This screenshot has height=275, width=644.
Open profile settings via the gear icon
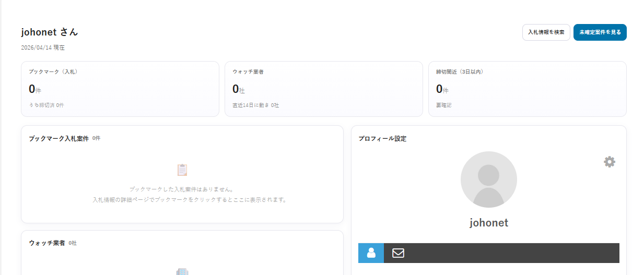click(x=609, y=162)
